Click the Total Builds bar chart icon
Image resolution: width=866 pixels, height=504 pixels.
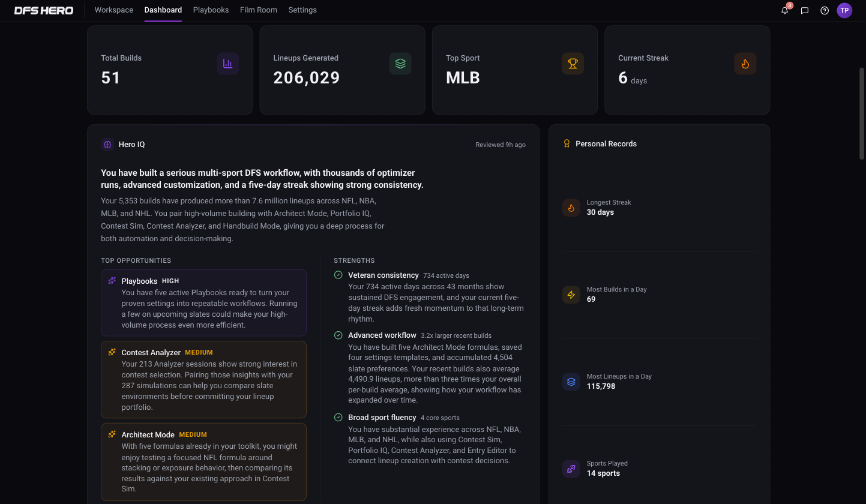coord(228,64)
